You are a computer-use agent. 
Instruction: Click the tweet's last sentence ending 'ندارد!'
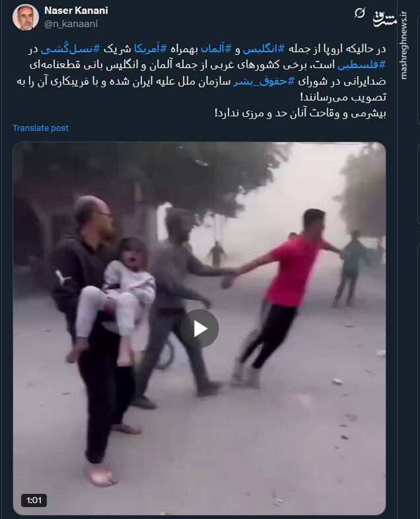pos(300,114)
